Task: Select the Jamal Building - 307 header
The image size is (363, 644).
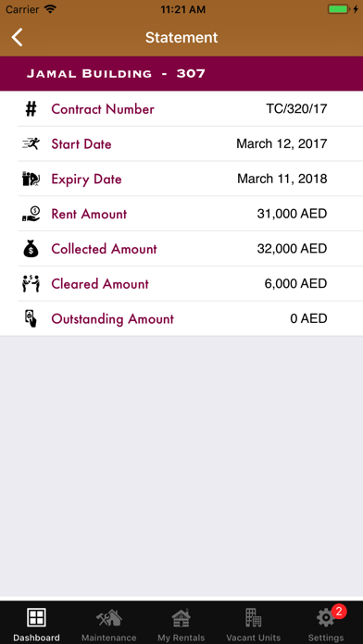Action: coord(181,74)
